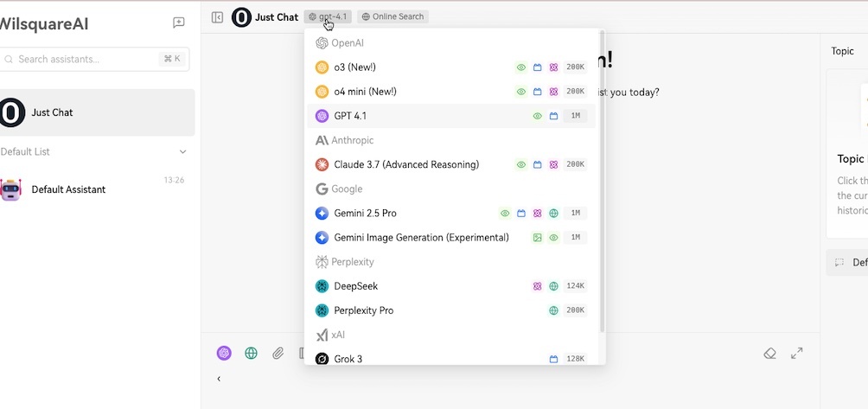
Task: Click the model dropdown vertical scrollbar
Action: coord(603,182)
